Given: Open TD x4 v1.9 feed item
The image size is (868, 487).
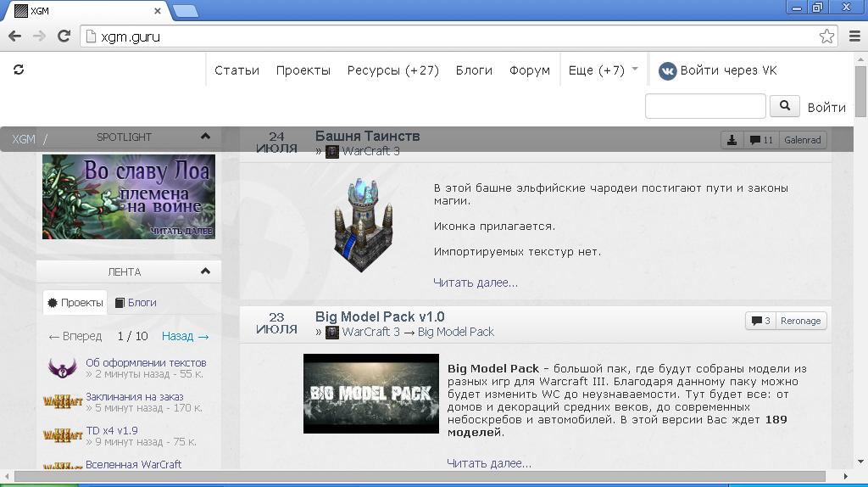Looking at the screenshot, I should tap(112, 430).
